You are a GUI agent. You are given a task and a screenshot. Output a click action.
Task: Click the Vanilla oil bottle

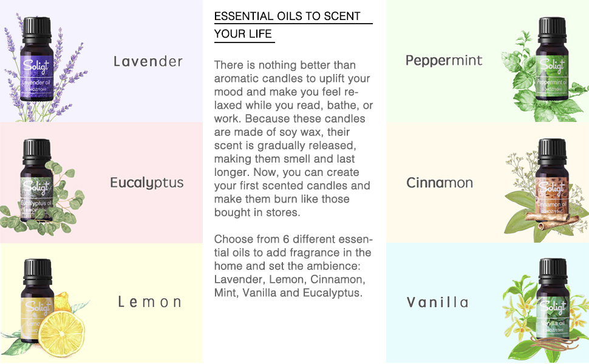[552, 309]
